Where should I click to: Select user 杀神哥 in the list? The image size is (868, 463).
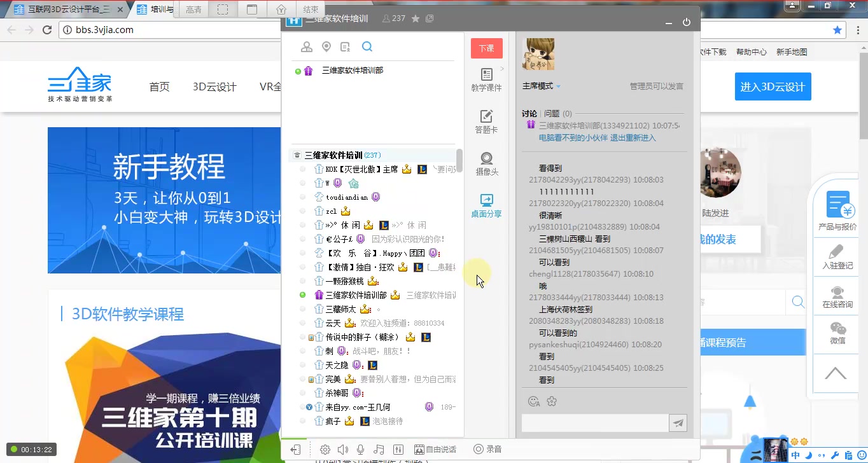pyautogui.click(x=336, y=393)
